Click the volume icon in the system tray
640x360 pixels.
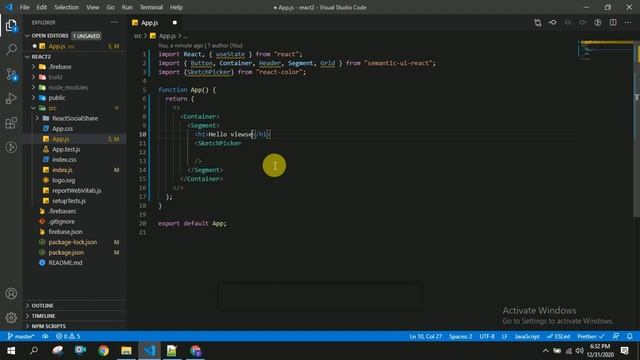point(580,351)
